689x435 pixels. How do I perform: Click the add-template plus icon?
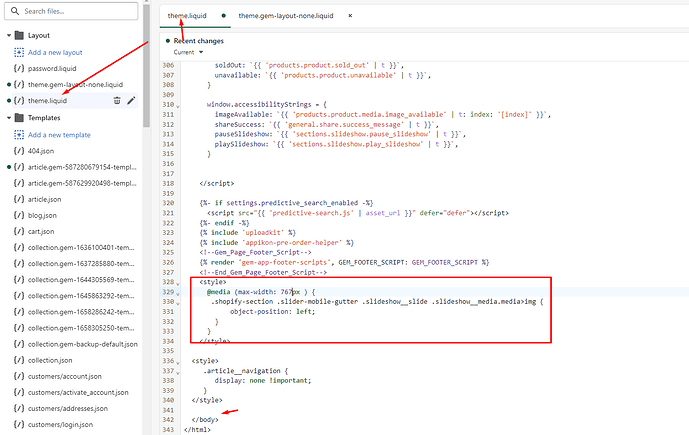click(x=20, y=134)
